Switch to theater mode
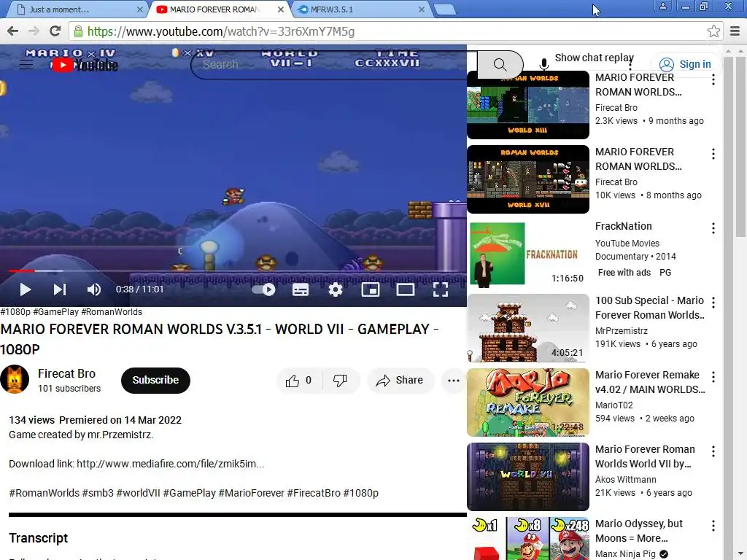The height and width of the screenshot is (560, 747). pyautogui.click(x=406, y=289)
